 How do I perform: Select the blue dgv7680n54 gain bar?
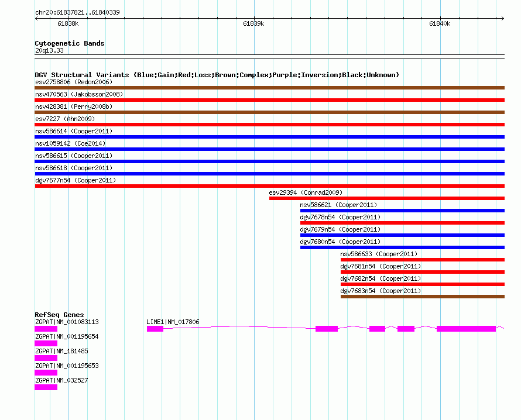(x=402, y=247)
